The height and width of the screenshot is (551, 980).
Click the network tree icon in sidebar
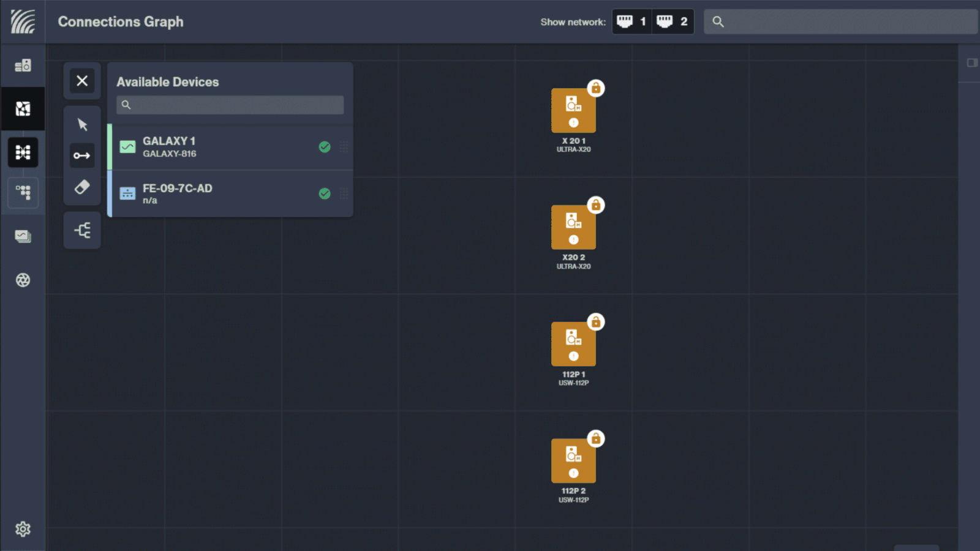[23, 193]
